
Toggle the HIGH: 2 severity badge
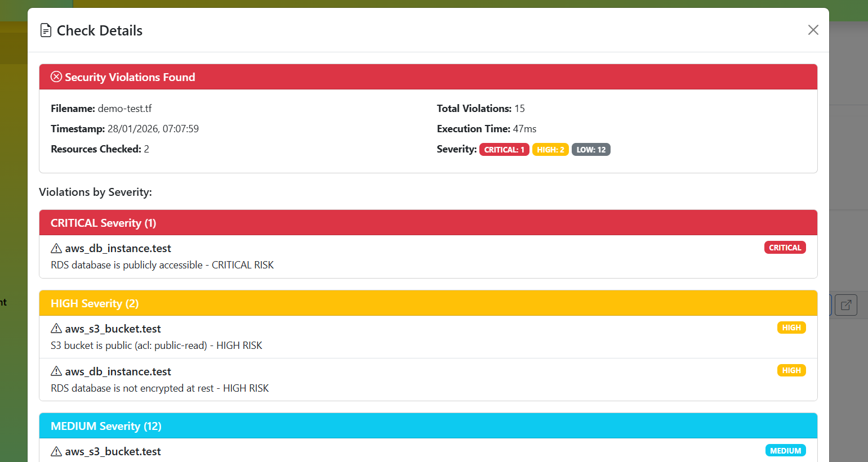click(x=550, y=149)
